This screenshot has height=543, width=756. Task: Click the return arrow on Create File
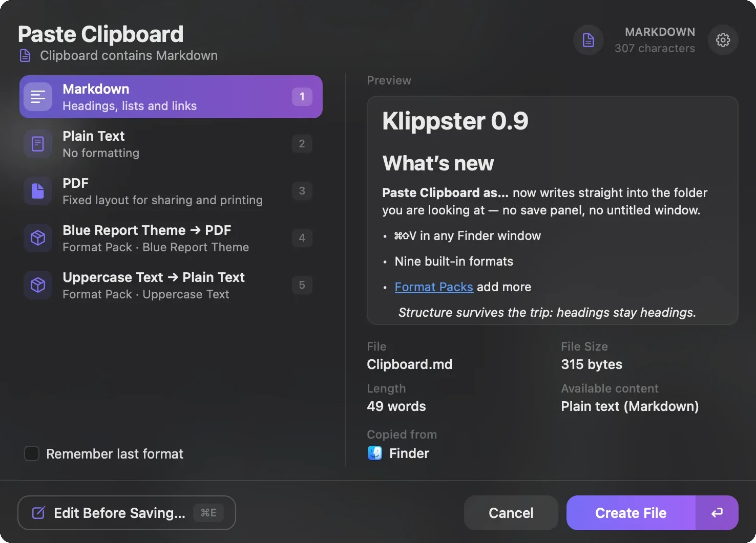click(717, 512)
